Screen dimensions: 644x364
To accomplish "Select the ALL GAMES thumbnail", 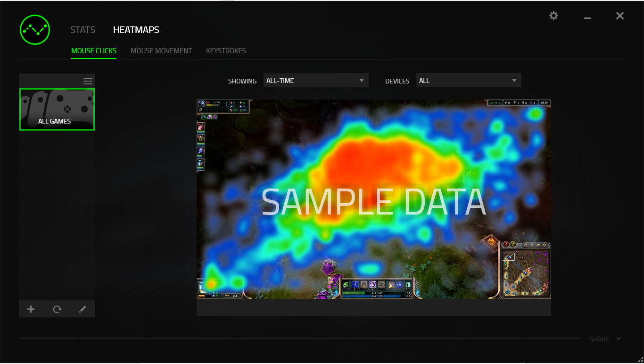I will 57,109.
